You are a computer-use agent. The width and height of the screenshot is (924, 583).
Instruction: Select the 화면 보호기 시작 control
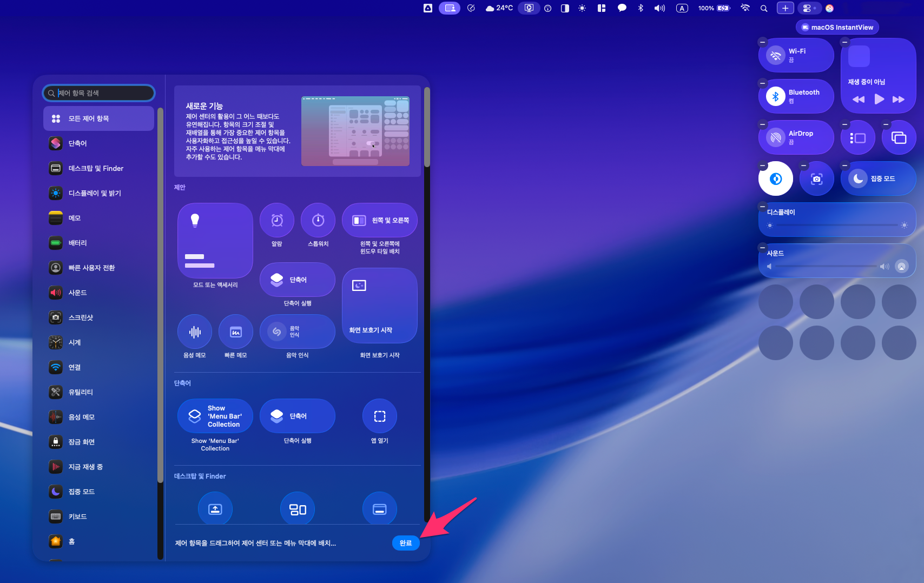(380, 306)
